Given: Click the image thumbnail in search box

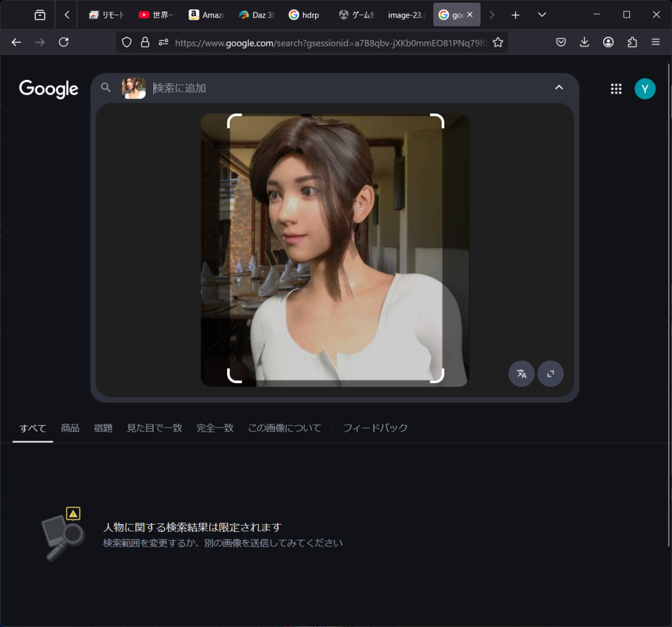Looking at the screenshot, I should coord(133,88).
